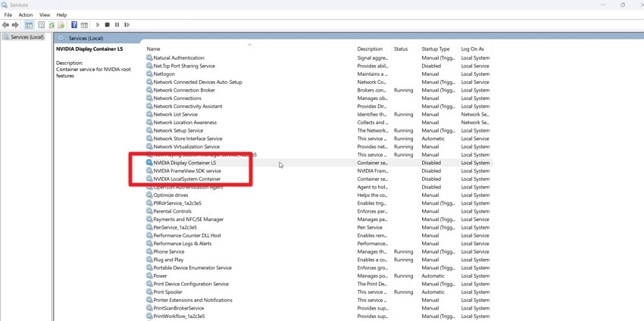This screenshot has width=644, height=321.
Task: Select the Network Connection Broker service
Action: pos(319,90)
